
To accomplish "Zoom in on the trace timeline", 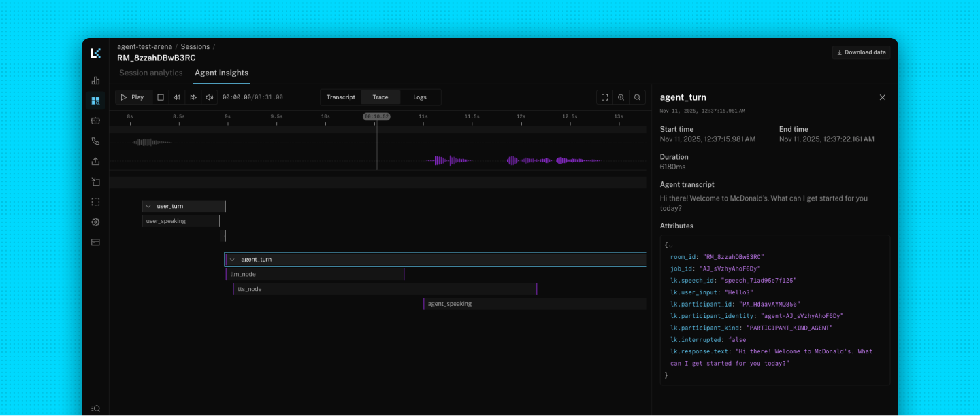I will click(621, 97).
